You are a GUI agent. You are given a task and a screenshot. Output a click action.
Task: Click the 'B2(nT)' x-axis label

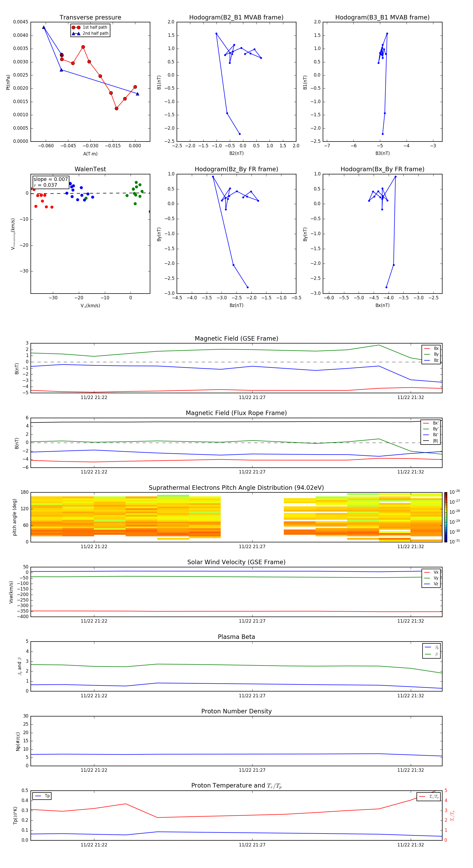pyautogui.click(x=236, y=153)
